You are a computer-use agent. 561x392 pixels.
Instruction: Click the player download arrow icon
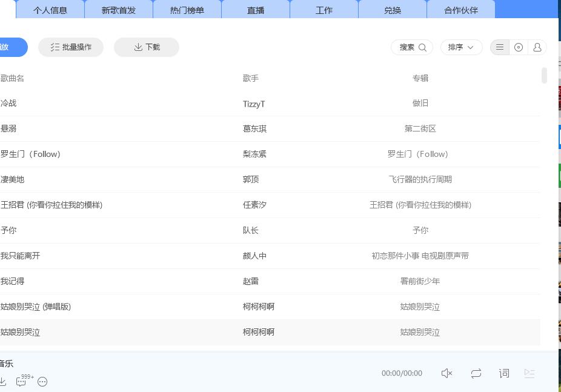(x=3, y=381)
